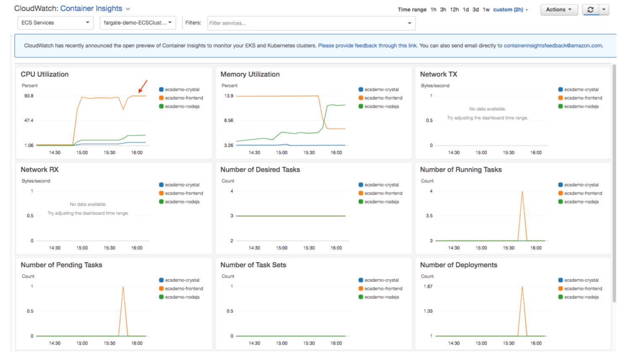Click the Memory Utilization widget title

tap(250, 74)
